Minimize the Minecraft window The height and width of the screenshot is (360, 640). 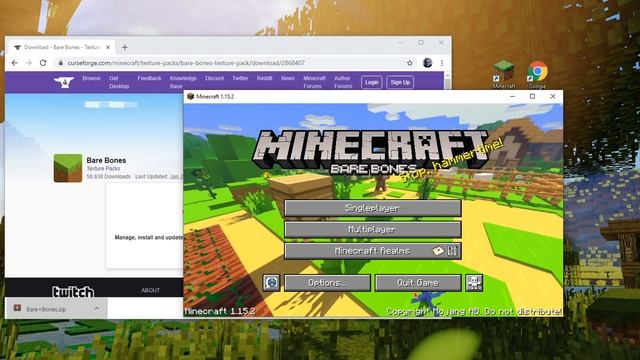(x=512, y=96)
